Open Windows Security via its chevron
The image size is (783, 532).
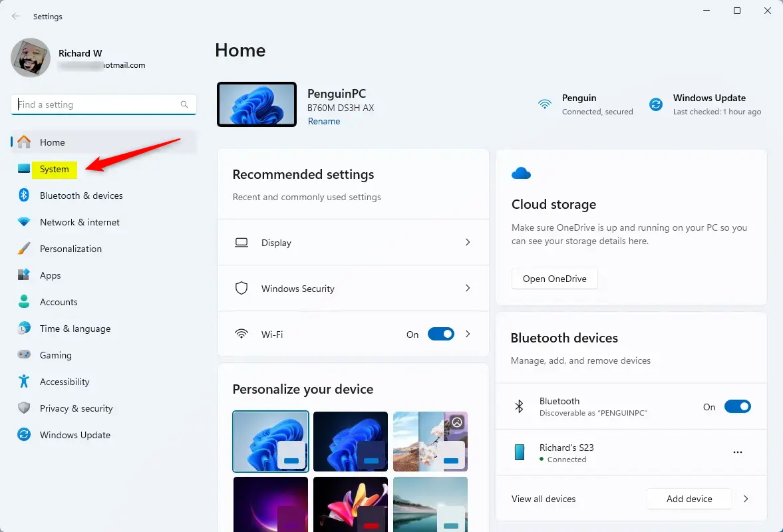[468, 288]
